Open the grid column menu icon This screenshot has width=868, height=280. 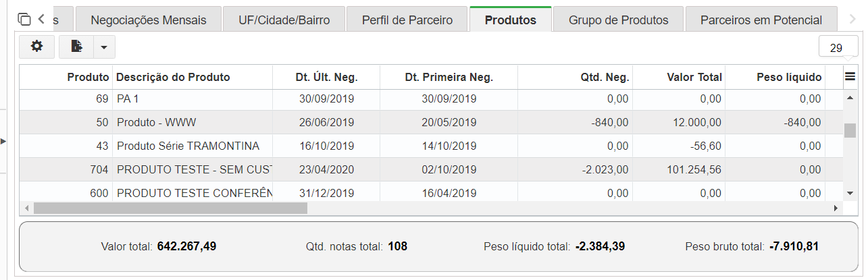point(850,77)
